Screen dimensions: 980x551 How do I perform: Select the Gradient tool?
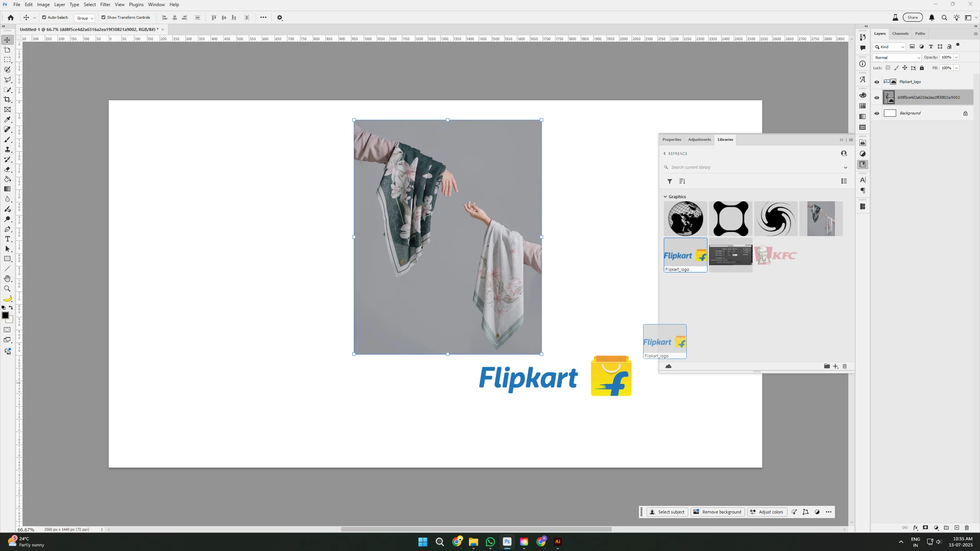[x=7, y=189]
